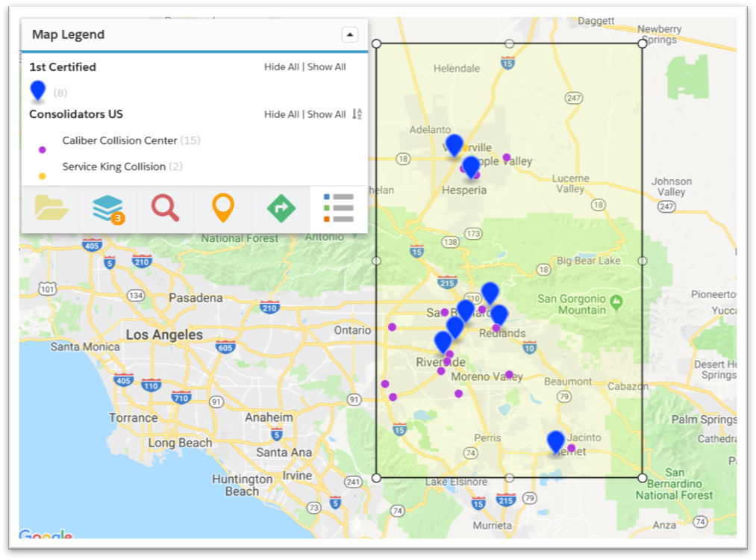Toggle the blue 1st Certified marker legend

[37, 90]
